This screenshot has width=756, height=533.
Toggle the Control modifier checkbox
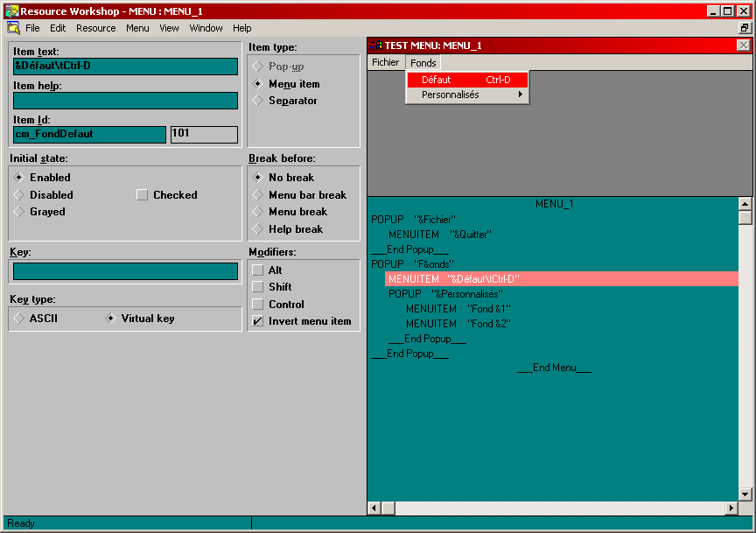tap(257, 305)
